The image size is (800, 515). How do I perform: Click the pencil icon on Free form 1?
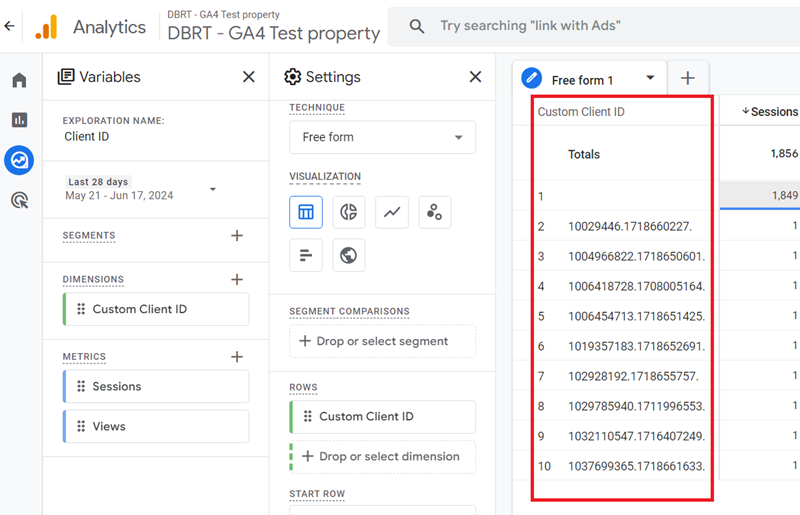point(532,78)
